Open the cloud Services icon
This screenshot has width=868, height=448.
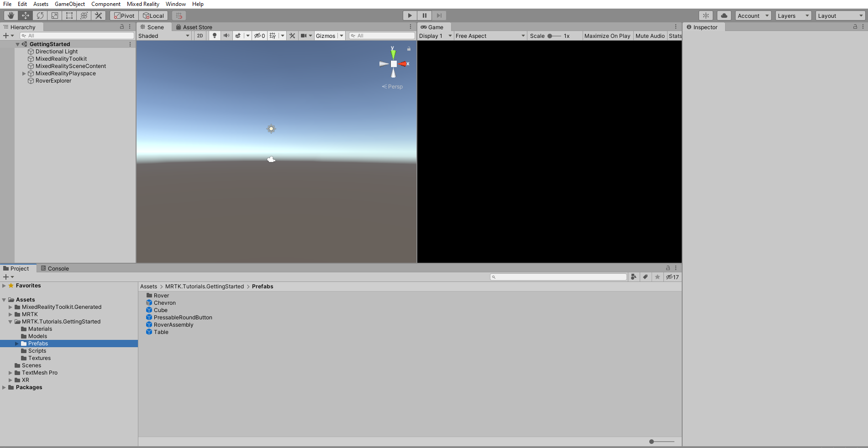coord(724,16)
